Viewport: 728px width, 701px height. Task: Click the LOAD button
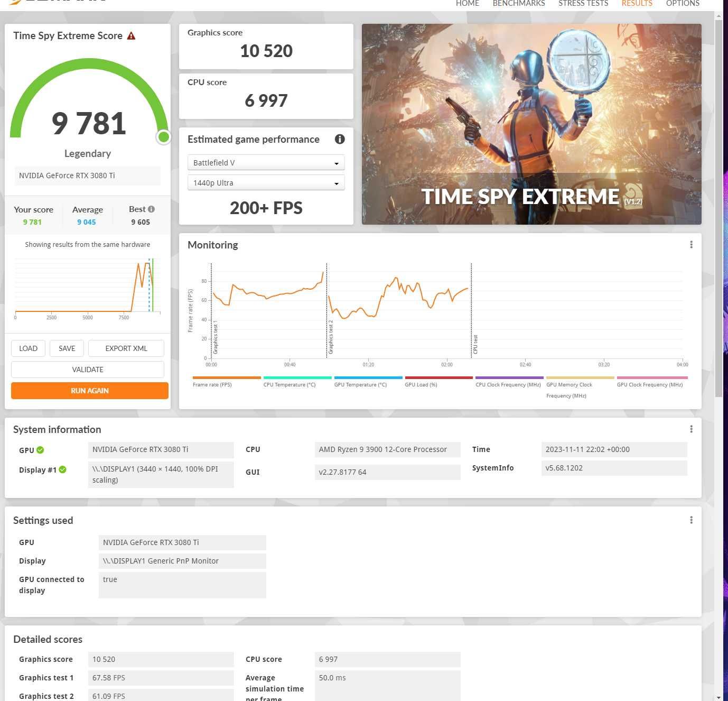(x=28, y=348)
